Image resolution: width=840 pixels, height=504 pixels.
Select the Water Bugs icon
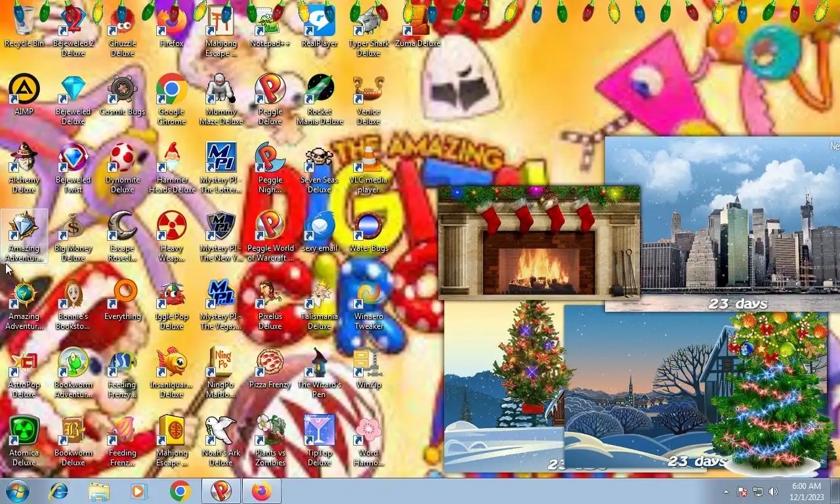coord(369,231)
